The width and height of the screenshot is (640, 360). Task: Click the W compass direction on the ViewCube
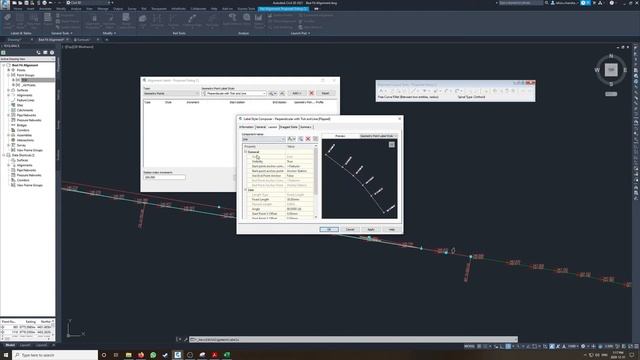[597, 70]
